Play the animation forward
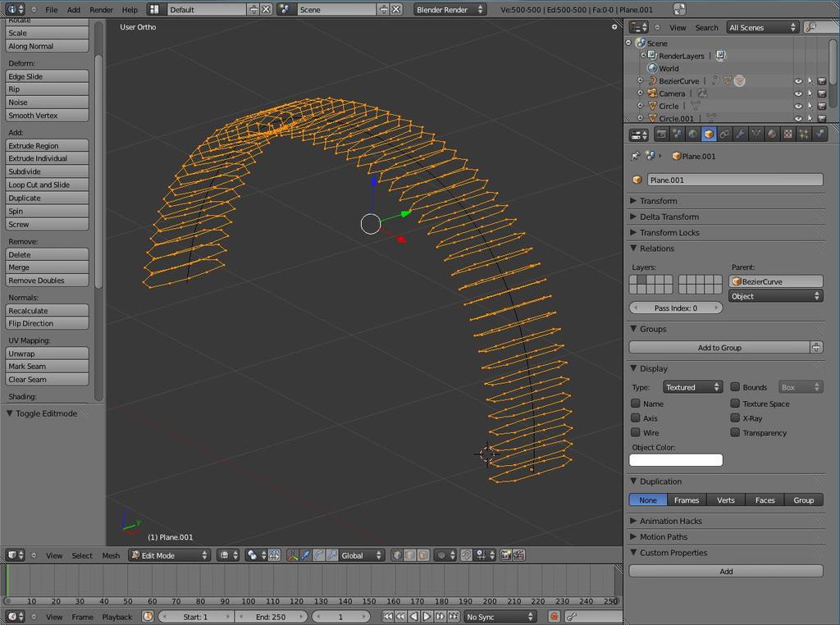Image resolution: width=840 pixels, height=625 pixels. 427,617
